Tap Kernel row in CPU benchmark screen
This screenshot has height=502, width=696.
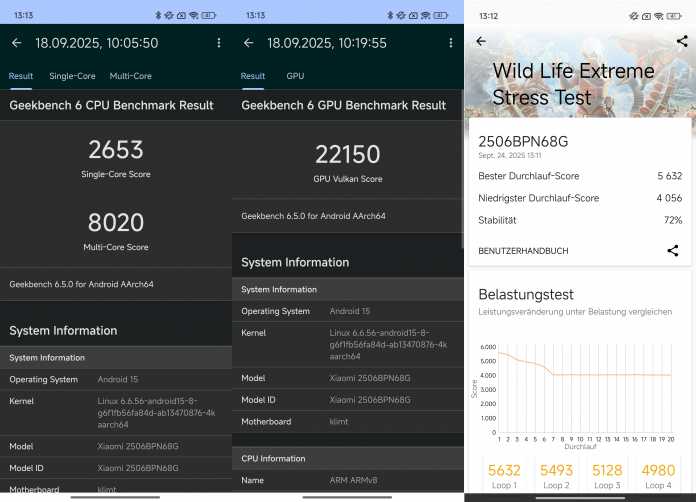(x=116, y=413)
